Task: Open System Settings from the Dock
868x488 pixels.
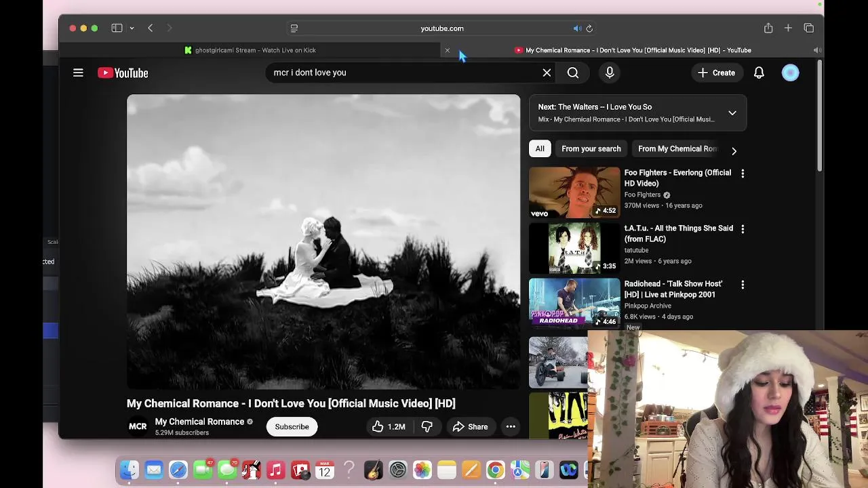Action: click(x=398, y=470)
